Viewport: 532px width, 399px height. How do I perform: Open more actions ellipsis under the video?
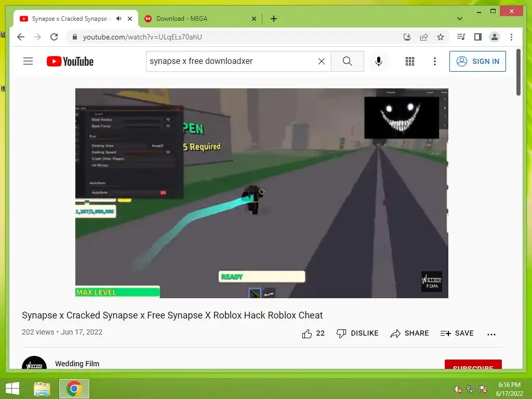click(491, 334)
